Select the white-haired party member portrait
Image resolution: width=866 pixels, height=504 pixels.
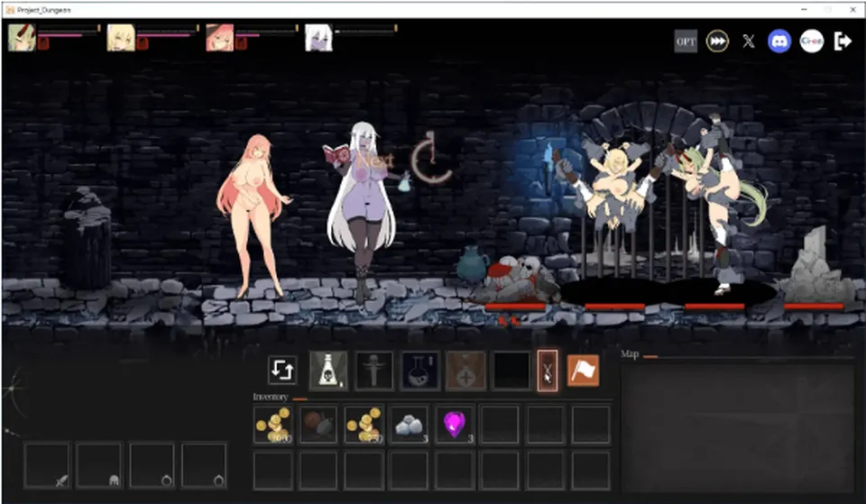(318, 38)
